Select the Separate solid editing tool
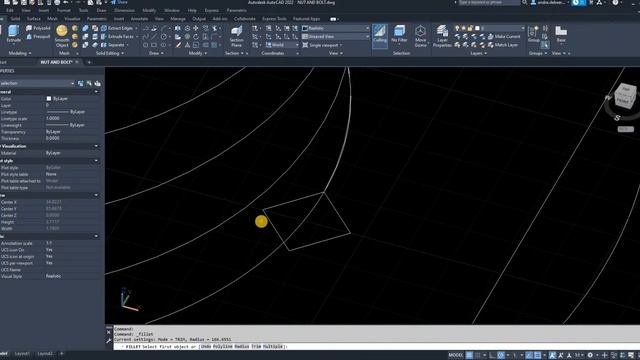The image size is (640, 360). click(114, 45)
